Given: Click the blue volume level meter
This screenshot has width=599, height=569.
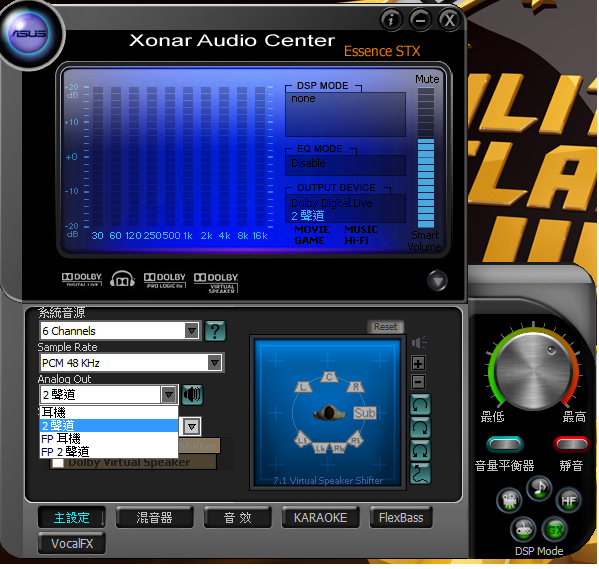Looking at the screenshot, I should point(426,183).
